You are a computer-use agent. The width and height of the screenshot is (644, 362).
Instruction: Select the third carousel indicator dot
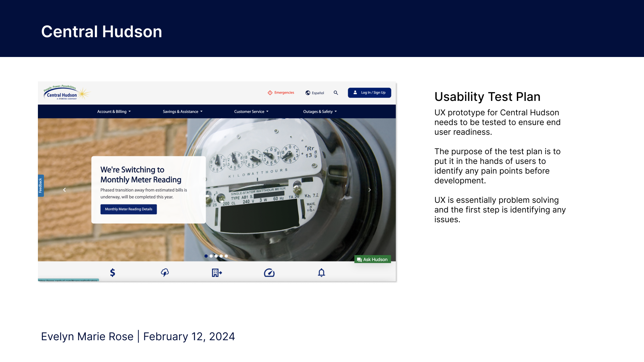216,256
